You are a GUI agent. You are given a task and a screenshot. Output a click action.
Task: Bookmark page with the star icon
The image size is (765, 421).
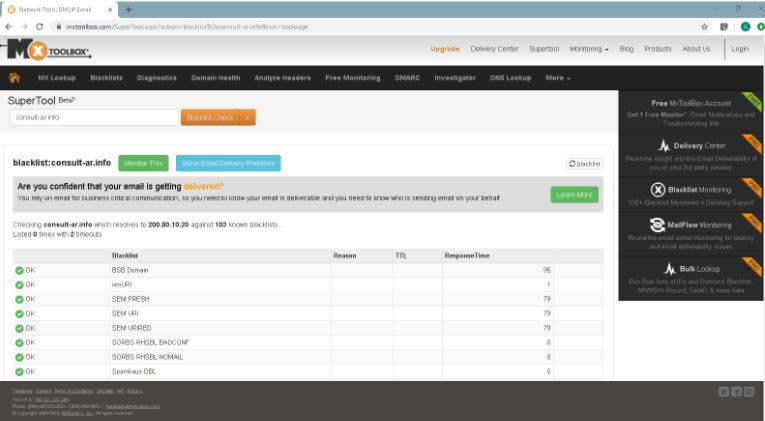point(704,27)
